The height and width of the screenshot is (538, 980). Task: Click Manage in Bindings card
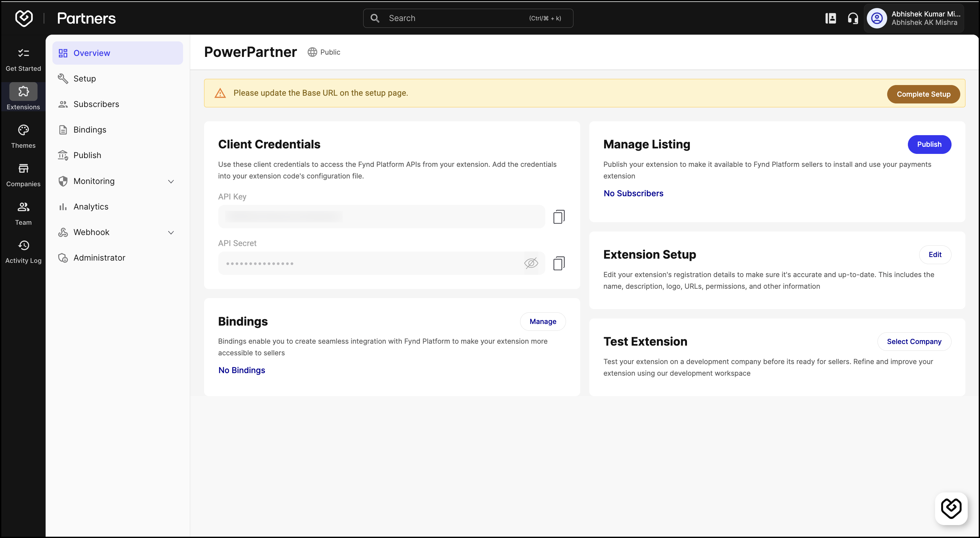coord(542,322)
